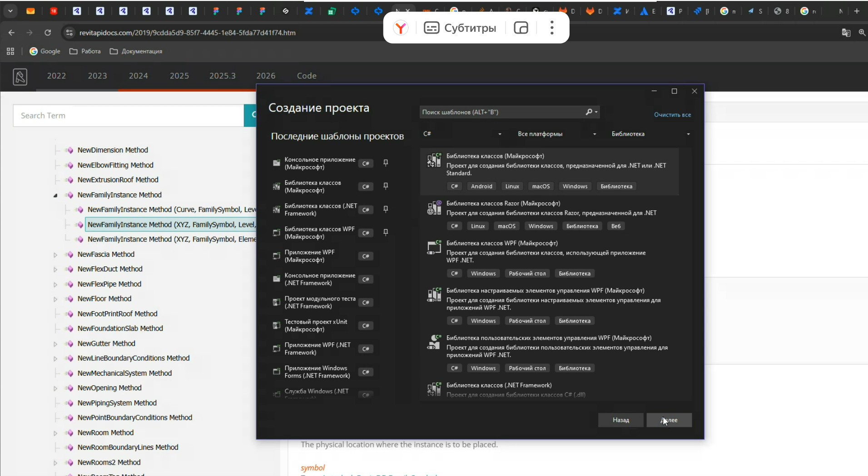This screenshot has width=868, height=476.
Task: Open the Google bookmark
Action: (x=45, y=51)
